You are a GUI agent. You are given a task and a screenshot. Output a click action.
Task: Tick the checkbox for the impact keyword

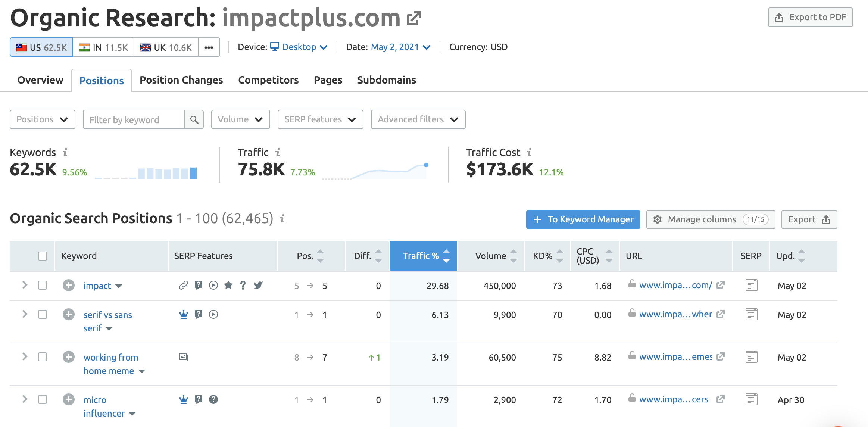coord(43,286)
